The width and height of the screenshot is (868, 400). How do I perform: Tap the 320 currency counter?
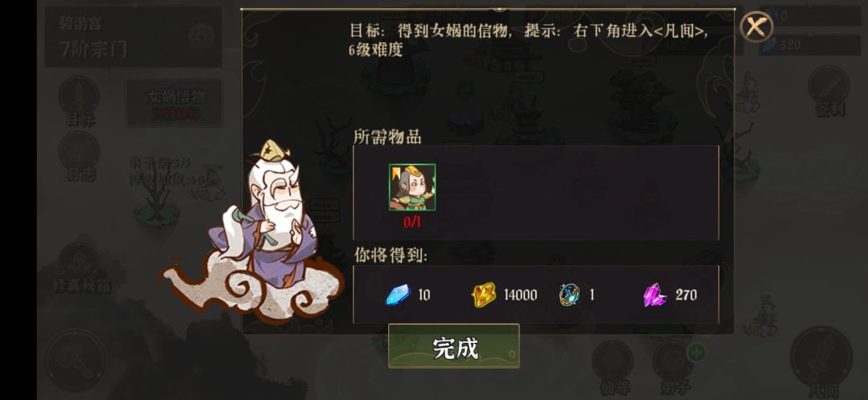click(x=813, y=45)
